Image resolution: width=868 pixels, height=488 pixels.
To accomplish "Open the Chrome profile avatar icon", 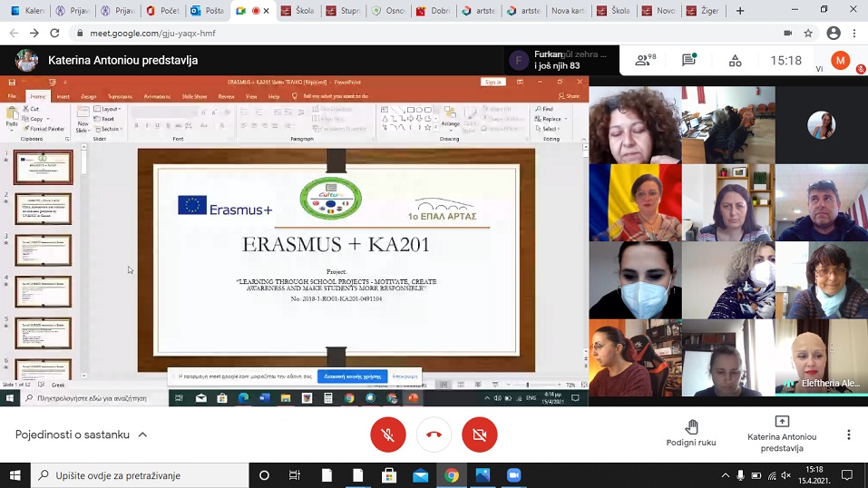I will click(834, 34).
